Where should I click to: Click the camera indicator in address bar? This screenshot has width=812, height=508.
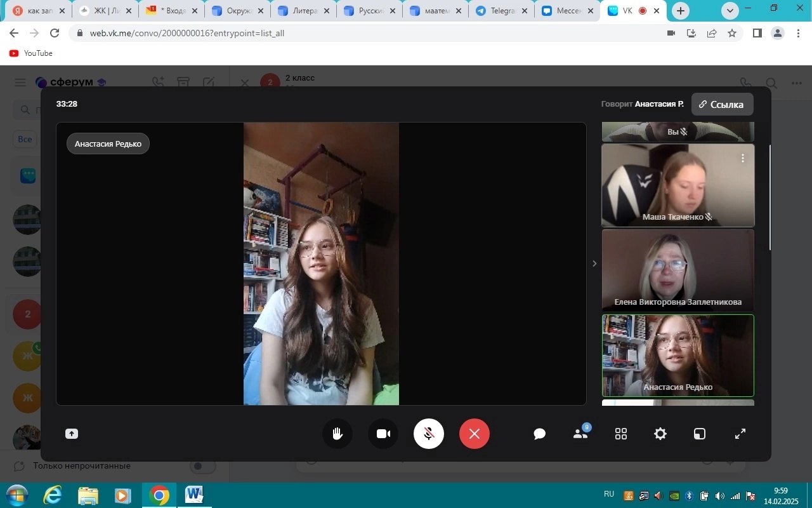coord(671,33)
